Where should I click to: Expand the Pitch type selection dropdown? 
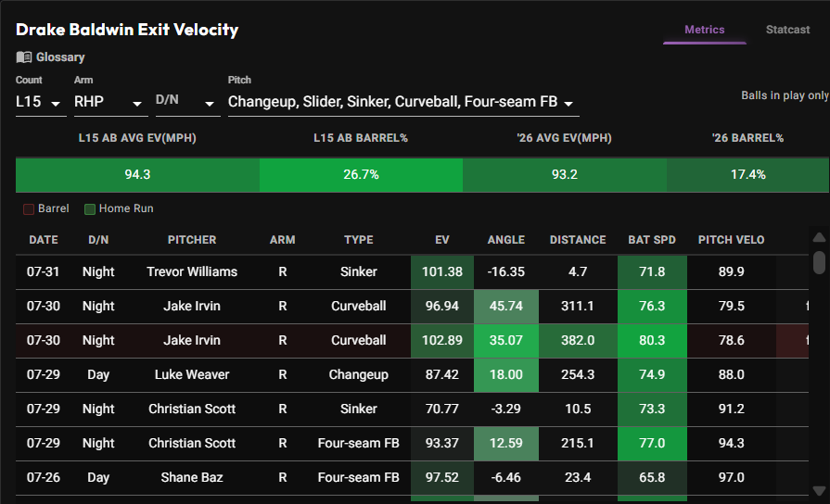pos(403,102)
